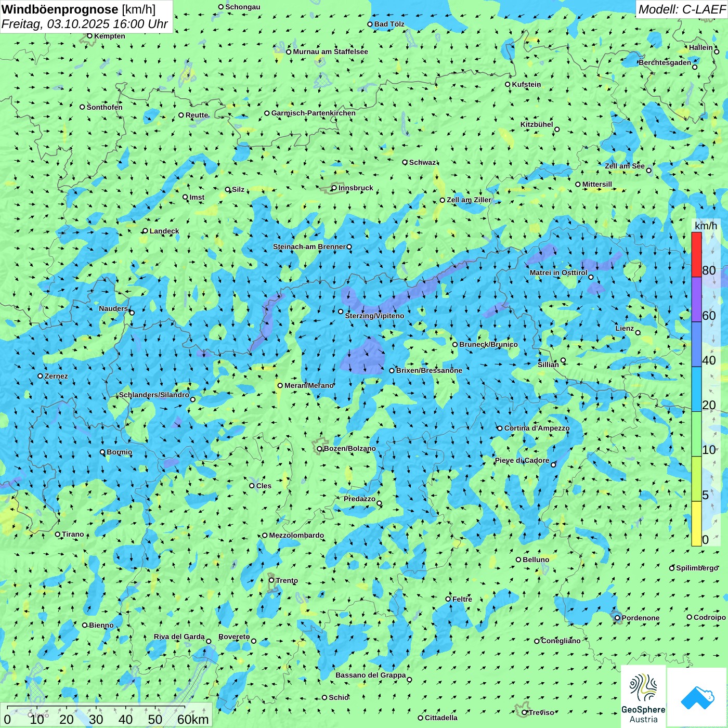Click the Tirano label
The image size is (728, 728).
click(73, 534)
